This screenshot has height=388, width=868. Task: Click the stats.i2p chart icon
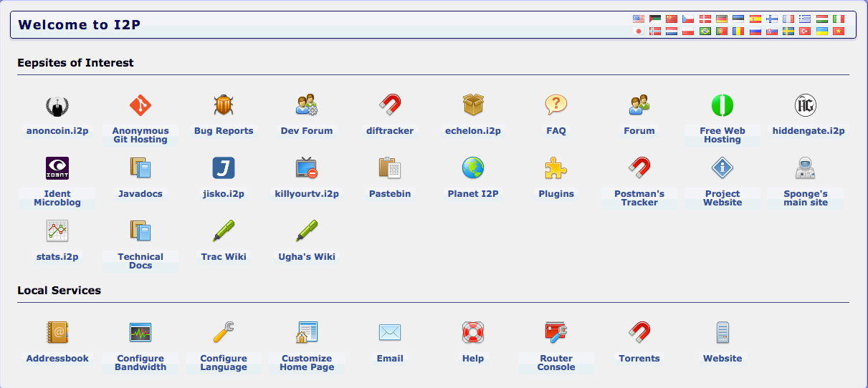(x=57, y=231)
